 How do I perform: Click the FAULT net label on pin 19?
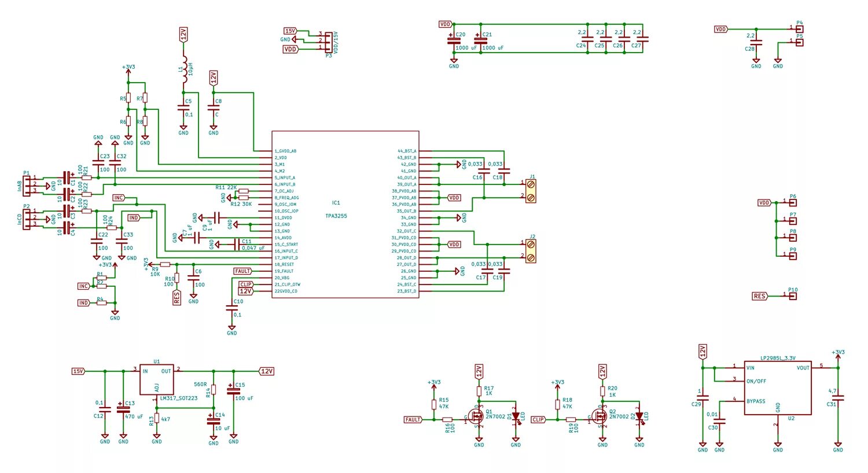tap(244, 271)
